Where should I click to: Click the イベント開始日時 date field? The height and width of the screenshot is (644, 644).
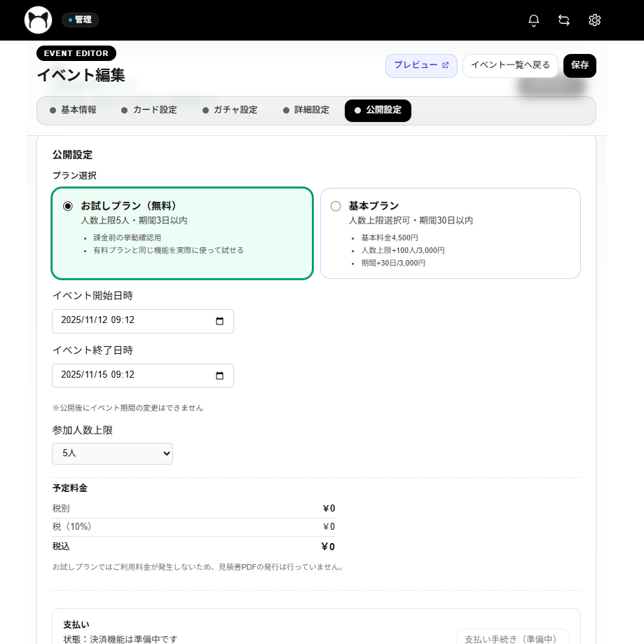(x=133, y=321)
